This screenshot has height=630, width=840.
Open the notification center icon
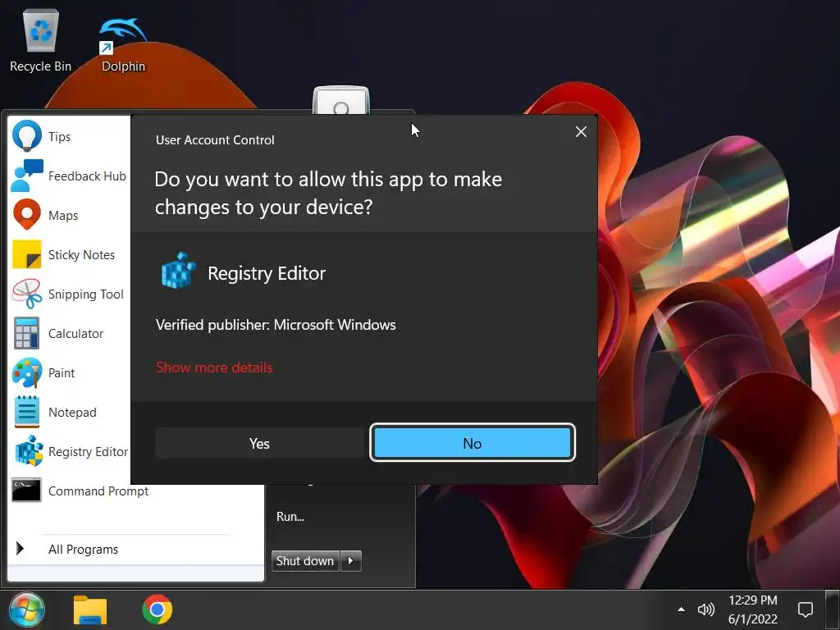point(806,609)
